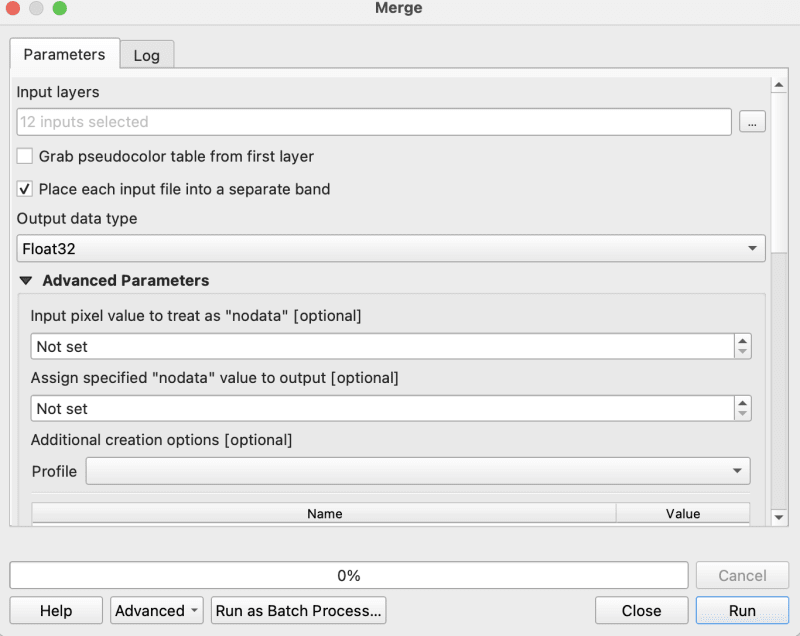Click the Input layers text field
The width and height of the screenshot is (800, 636).
coord(374,122)
